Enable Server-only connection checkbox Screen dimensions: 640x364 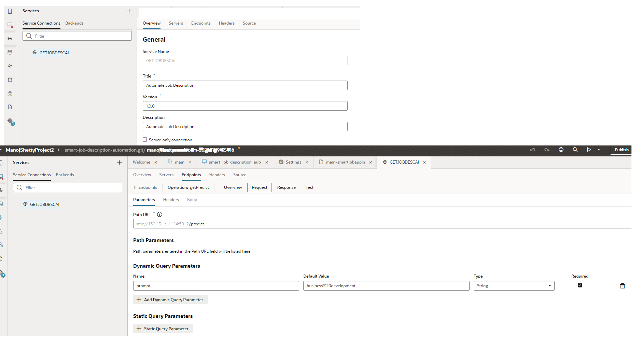(x=145, y=140)
